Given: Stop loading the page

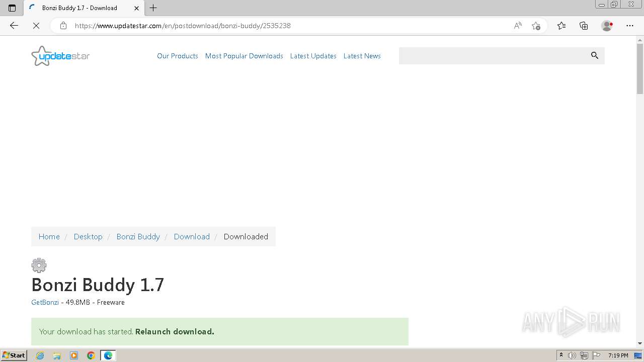Looking at the screenshot, I should click(x=36, y=26).
